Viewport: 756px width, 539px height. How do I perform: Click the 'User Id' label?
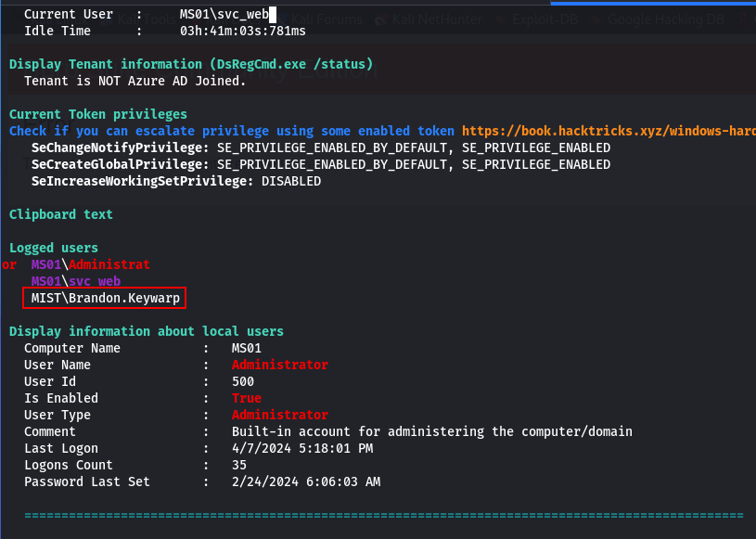50,382
